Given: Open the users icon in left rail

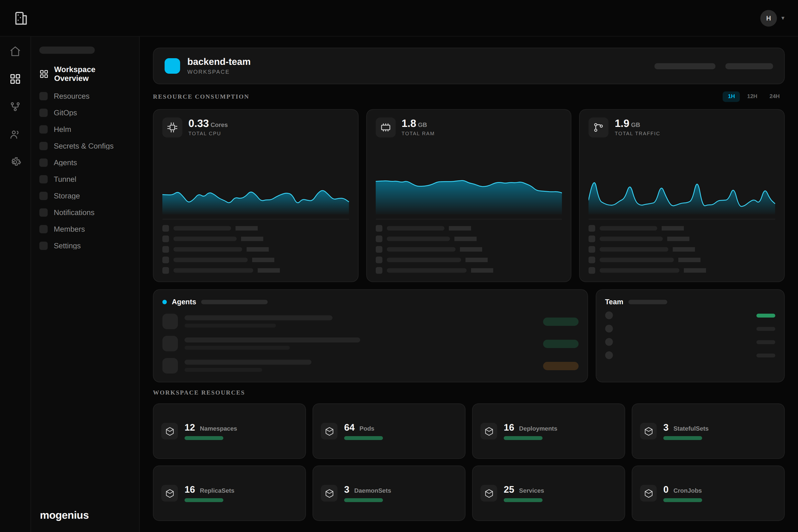Looking at the screenshot, I should 16,134.
